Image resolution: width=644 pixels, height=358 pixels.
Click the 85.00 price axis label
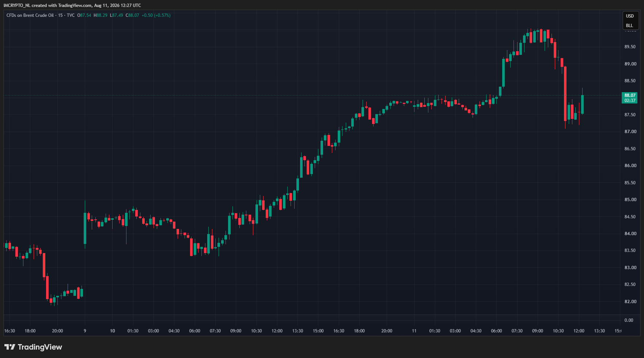(x=630, y=200)
